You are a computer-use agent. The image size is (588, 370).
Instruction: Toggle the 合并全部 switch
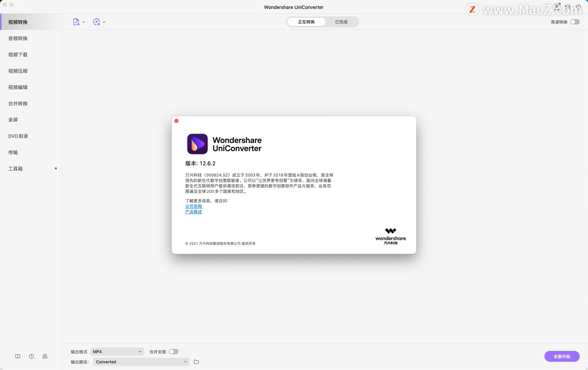tap(174, 352)
